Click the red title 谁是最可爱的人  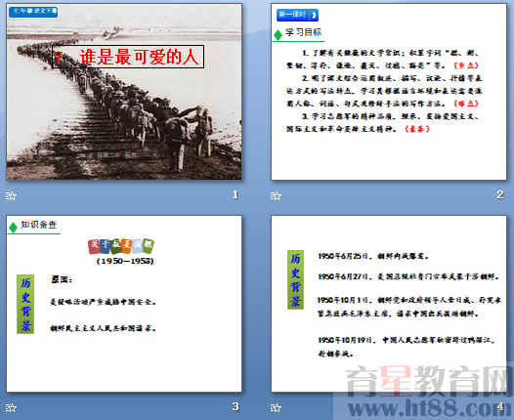[x=140, y=57]
